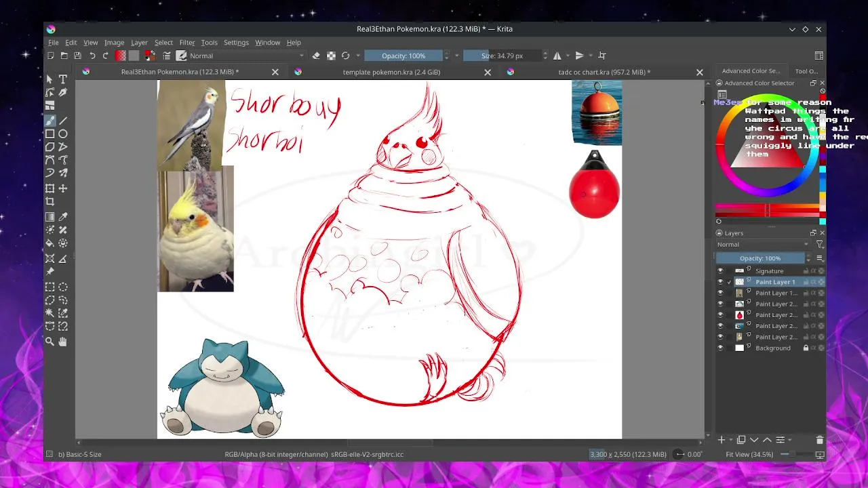Screen dimensions: 868x488
Task: Click the Redo arrow in toolbar
Action: (106, 56)
